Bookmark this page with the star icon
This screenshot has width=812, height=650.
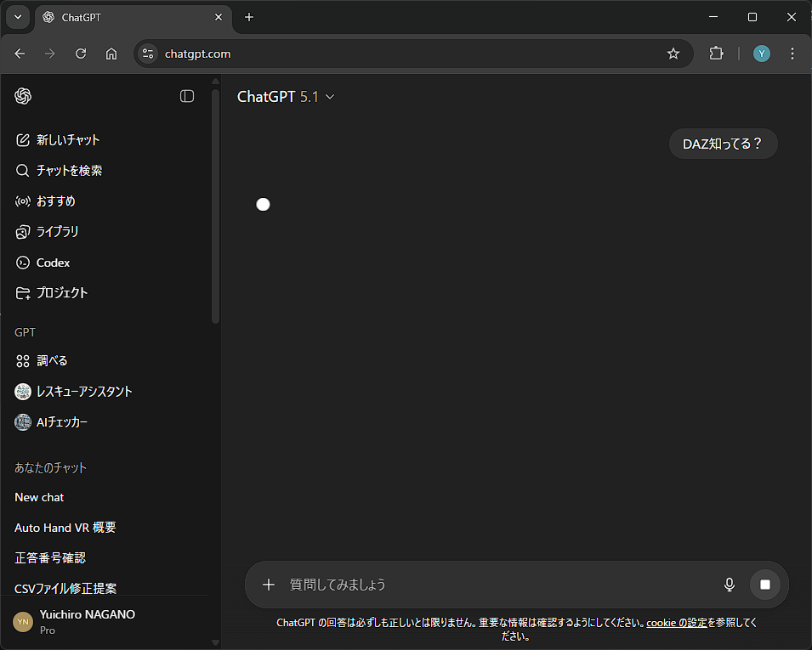click(673, 54)
